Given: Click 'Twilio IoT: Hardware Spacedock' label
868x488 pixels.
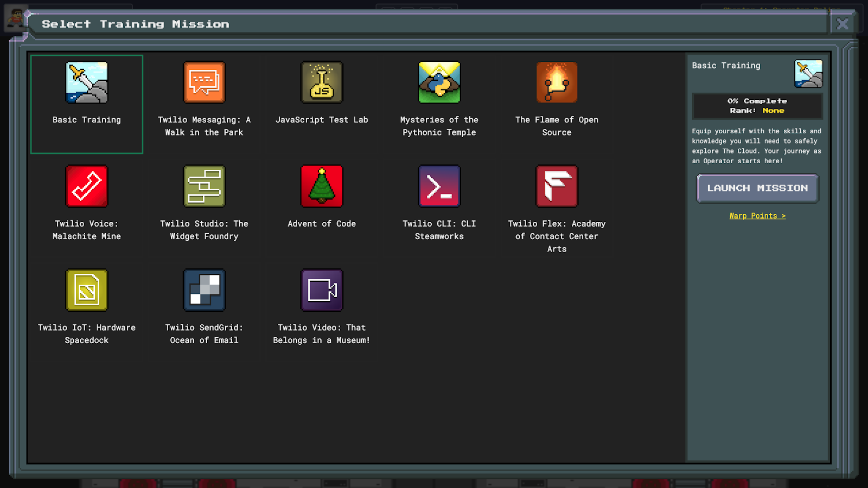Looking at the screenshot, I should click(x=87, y=334).
